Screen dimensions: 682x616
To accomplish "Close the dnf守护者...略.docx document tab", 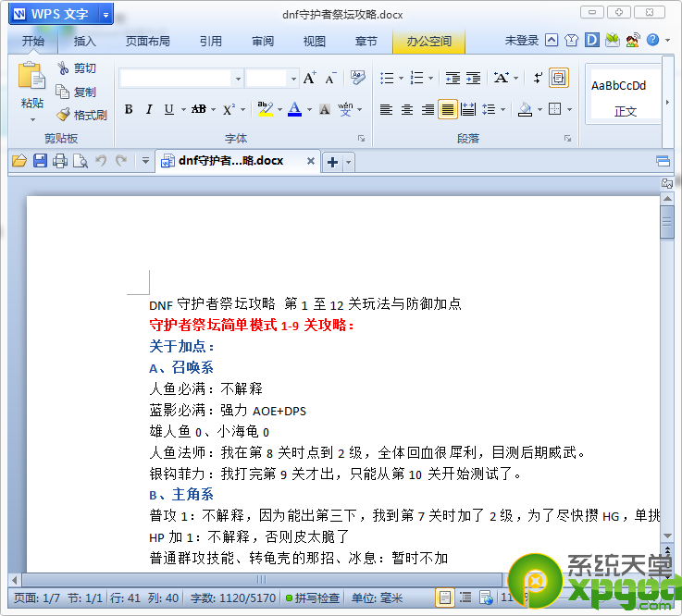I will click(x=311, y=161).
